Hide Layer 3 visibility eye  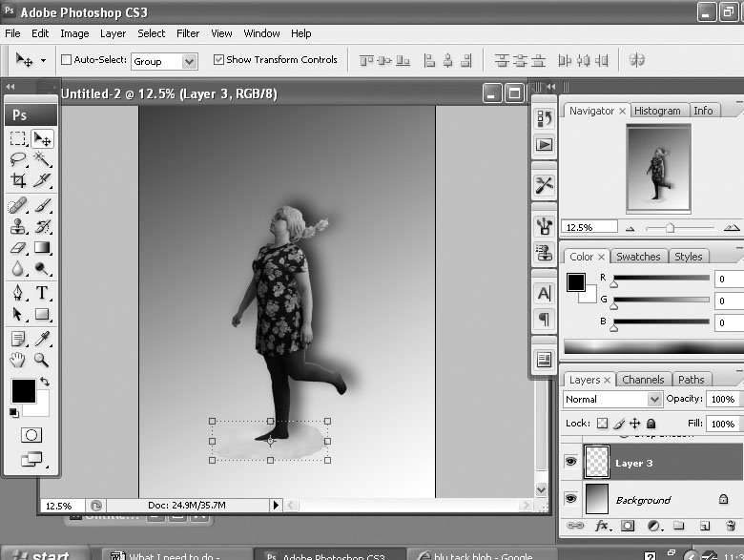click(x=571, y=462)
